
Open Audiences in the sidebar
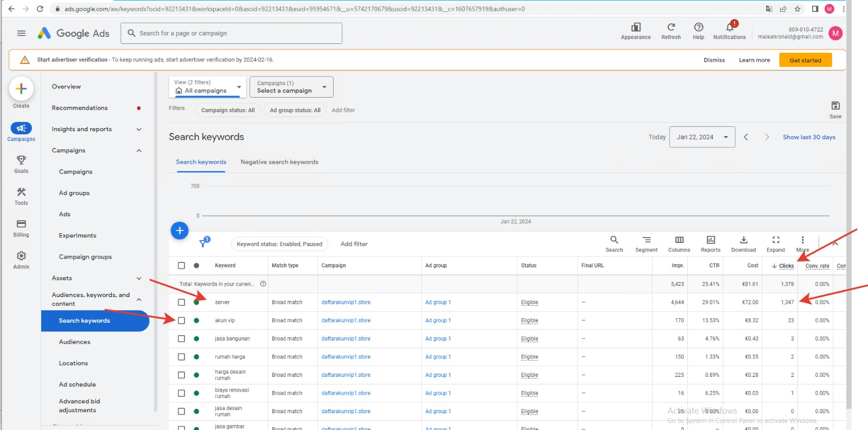pos(74,342)
